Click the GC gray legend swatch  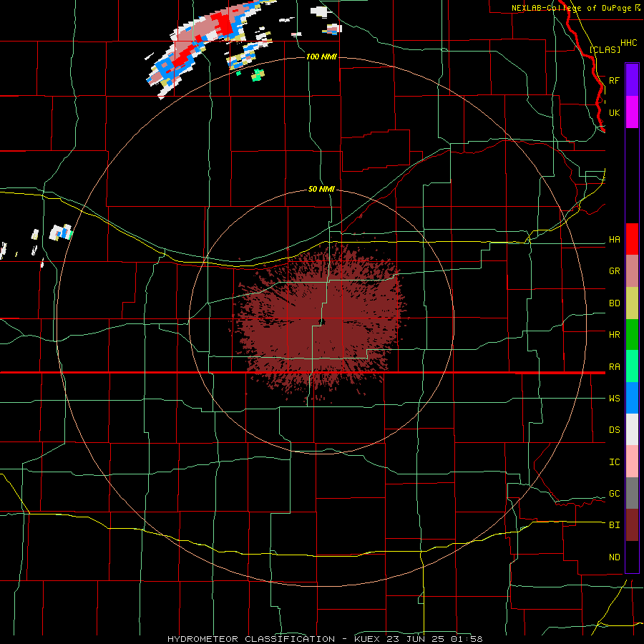(x=632, y=493)
